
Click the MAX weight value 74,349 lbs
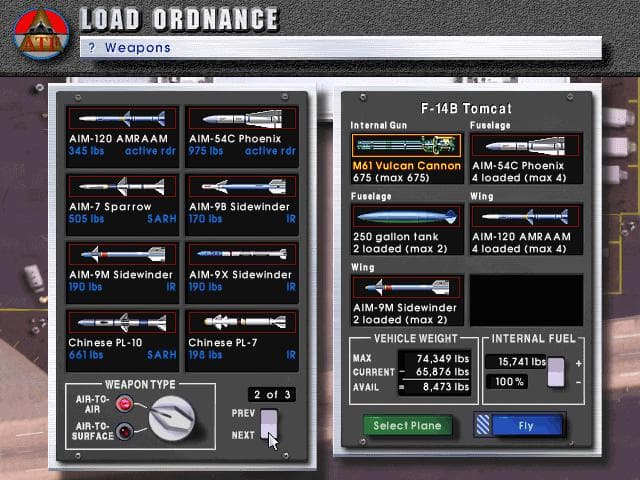pos(442,358)
